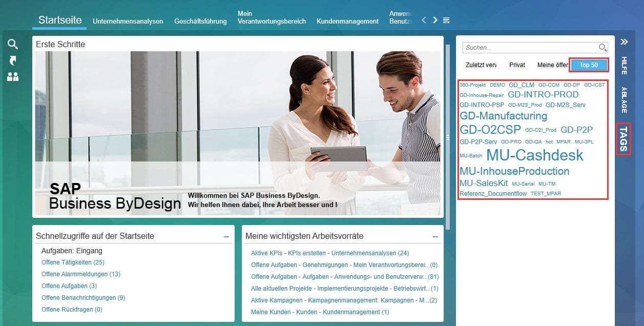Click the GD-INTRO-PSP tag
The width and height of the screenshot is (644, 326).
tap(482, 105)
